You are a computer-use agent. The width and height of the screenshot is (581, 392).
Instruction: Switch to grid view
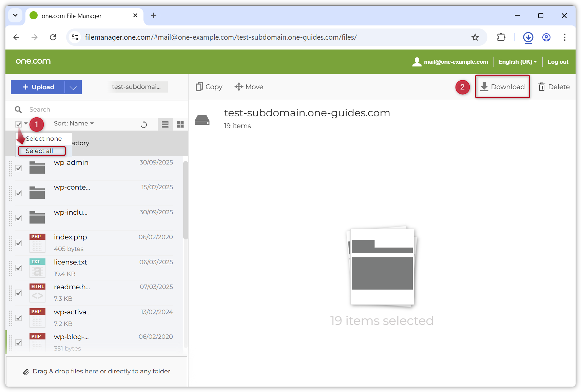coord(180,124)
